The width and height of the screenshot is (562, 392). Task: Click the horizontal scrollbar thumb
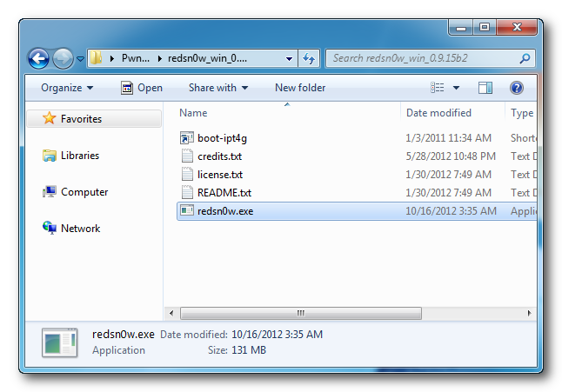click(x=301, y=313)
